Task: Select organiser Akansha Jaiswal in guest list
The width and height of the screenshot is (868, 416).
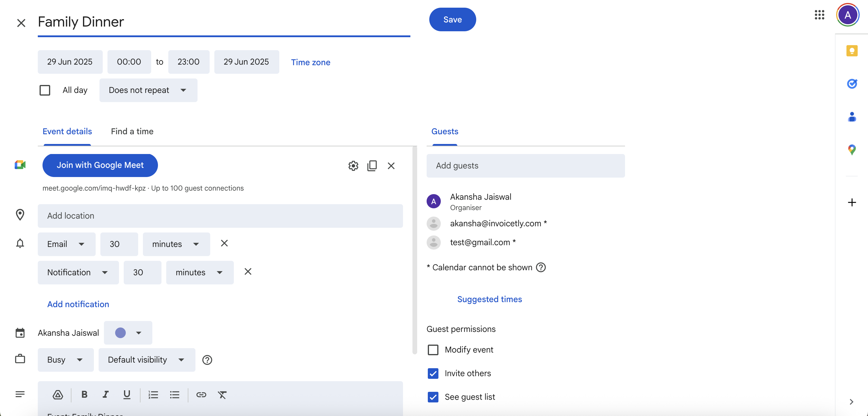Action: [x=526, y=202]
